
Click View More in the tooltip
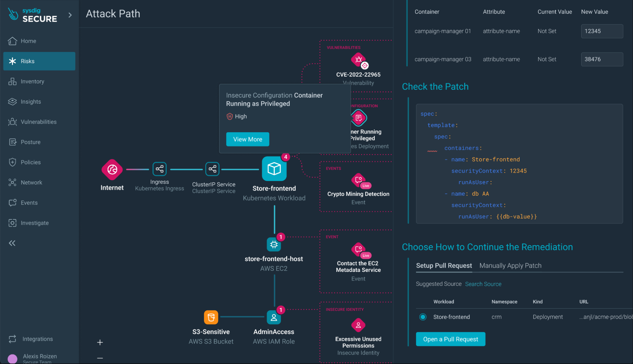click(x=248, y=139)
